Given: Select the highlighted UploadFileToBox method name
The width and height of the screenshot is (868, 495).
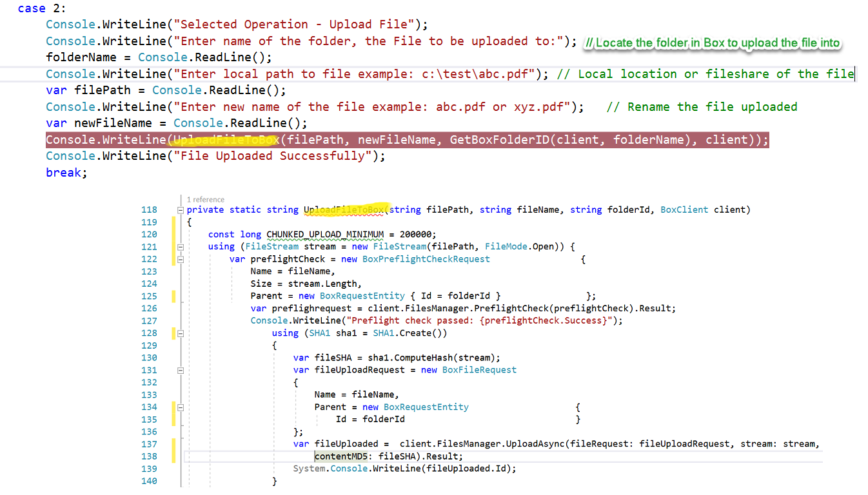Looking at the screenshot, I should point(342,209).
